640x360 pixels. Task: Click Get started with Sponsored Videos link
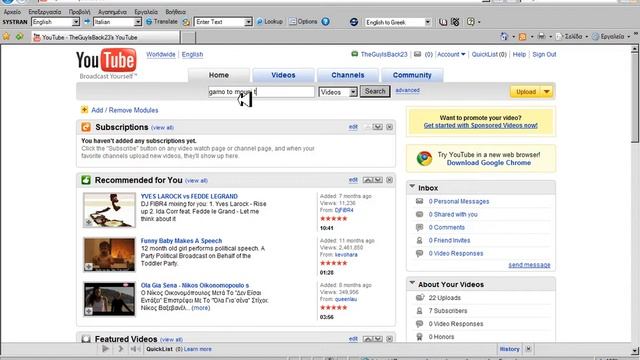coord(480,125)
